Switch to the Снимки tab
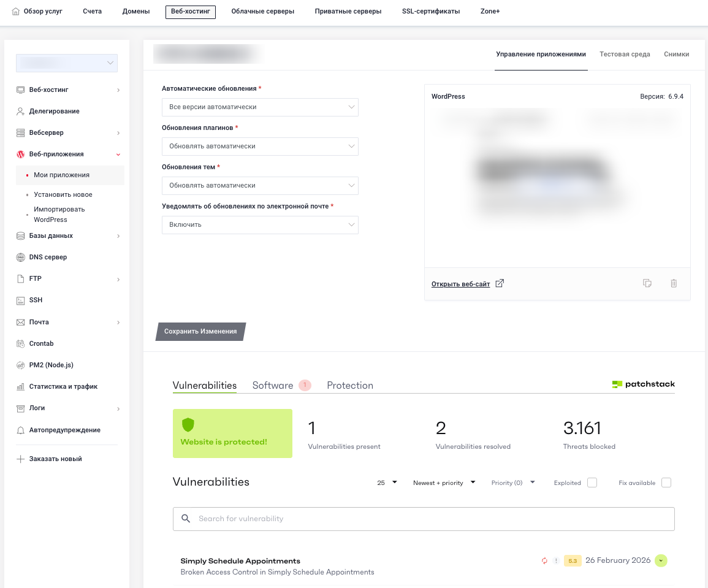708x588 pixels. (x=676, y=54)
